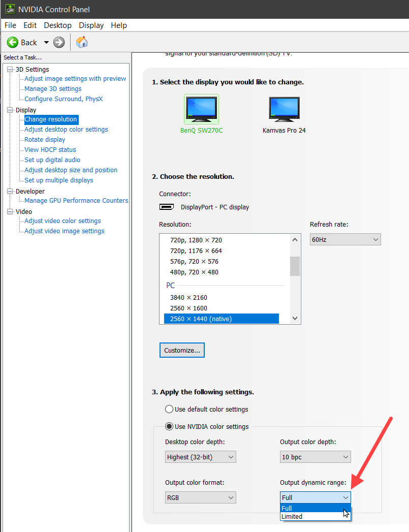Image resolution: width=409 pixels, height=532 pixels.
Task: Open the Edit menu
Action: [x=30, y=25]
